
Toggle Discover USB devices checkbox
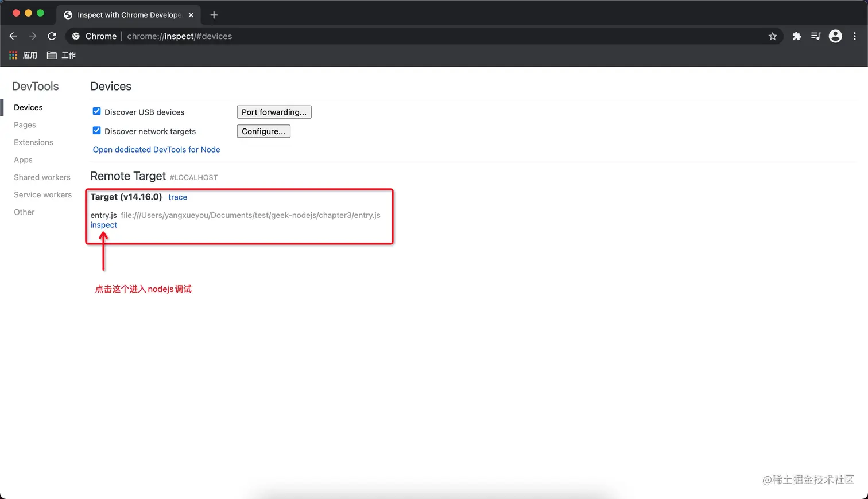(x=97, y=111)
